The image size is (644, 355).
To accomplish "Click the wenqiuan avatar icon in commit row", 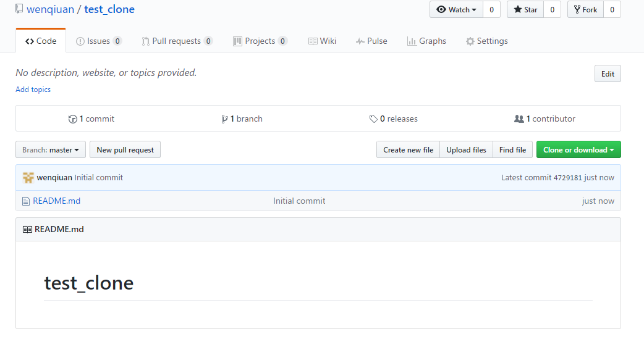I will [28, 178].
